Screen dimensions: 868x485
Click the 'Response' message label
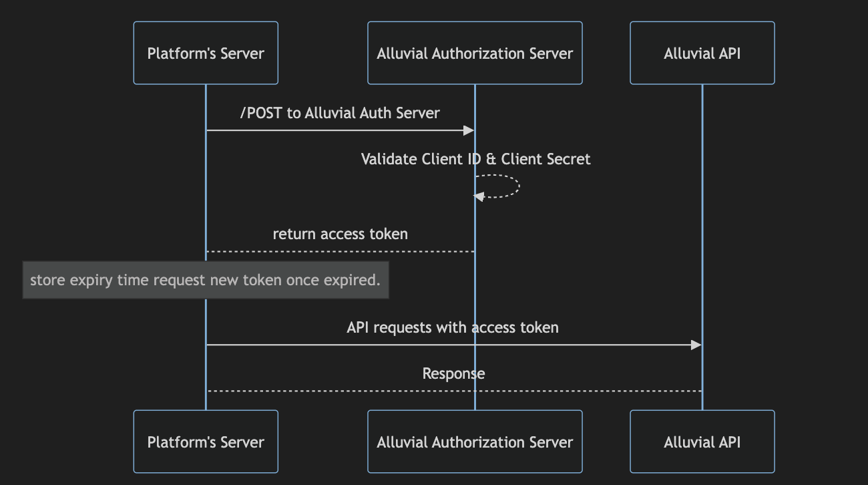pyautogui.click(x=453, y=373)
